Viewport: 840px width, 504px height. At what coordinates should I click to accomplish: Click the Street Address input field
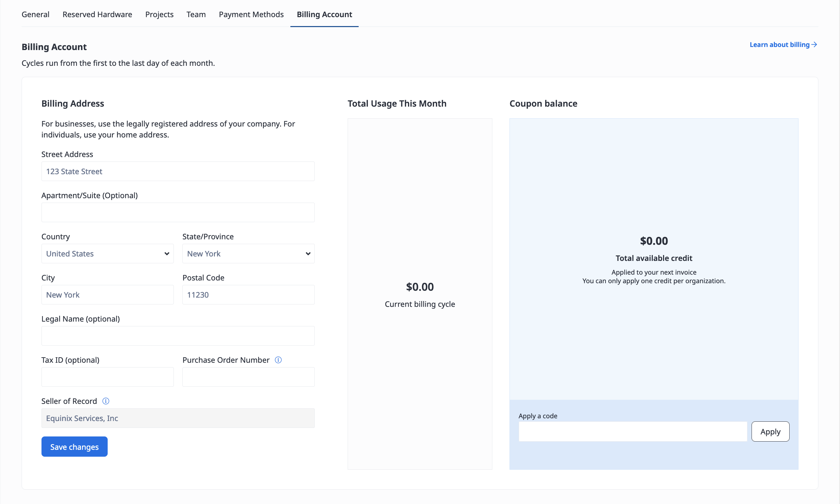click(x=178, y=171)
